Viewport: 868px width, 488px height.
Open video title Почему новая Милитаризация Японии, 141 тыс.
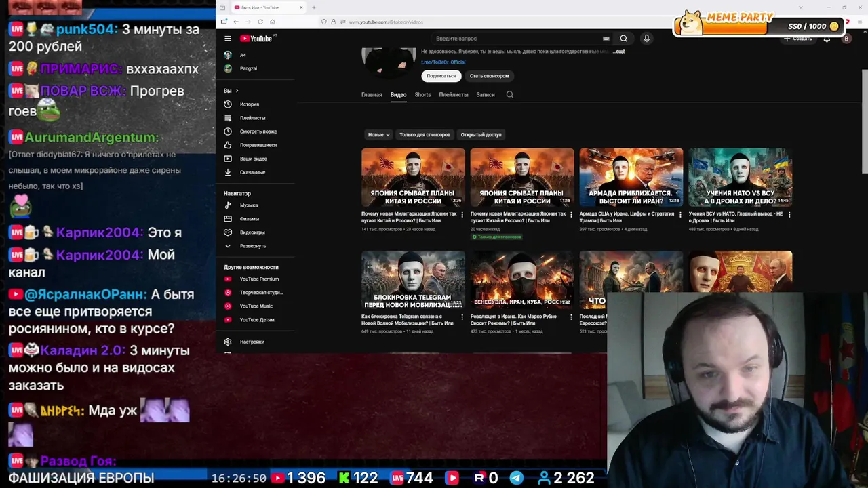pyautogui.click(x=409, y=217)
